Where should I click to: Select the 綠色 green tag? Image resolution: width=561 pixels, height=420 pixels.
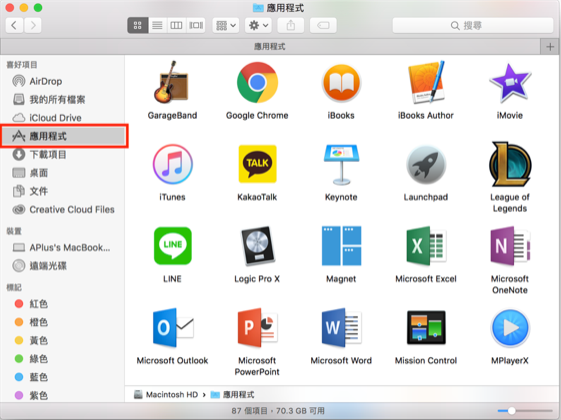pyautogui.click(x=63, y=358)
